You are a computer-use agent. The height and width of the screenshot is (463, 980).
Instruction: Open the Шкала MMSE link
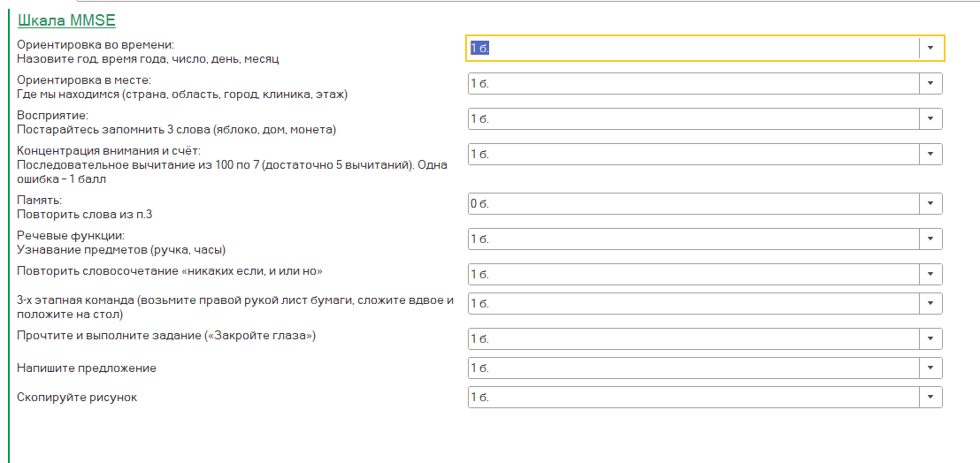pyautogui.click(x=66, y=19)
